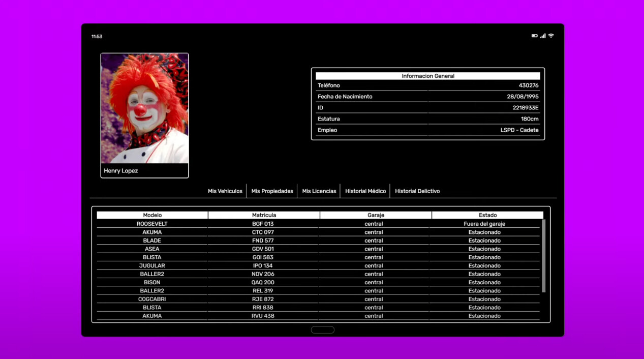
Task: Click the vehicle list scrollbar
Action: [543, 256]
